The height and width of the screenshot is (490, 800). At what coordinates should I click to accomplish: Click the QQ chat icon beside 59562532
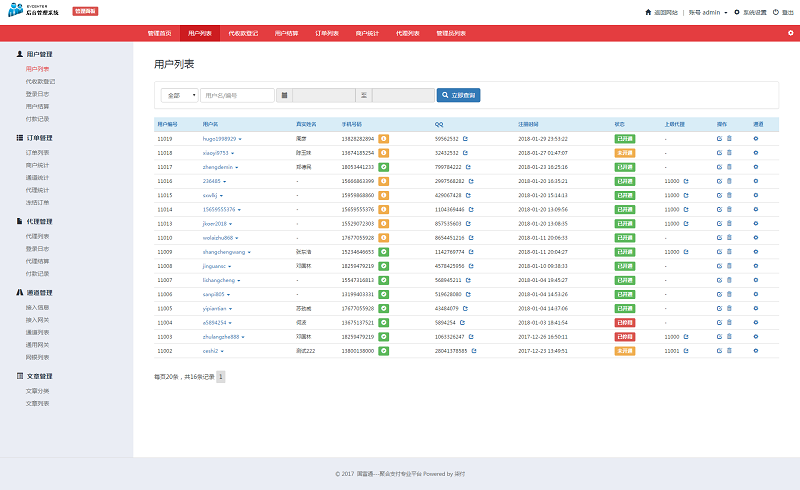pos(465,138)
